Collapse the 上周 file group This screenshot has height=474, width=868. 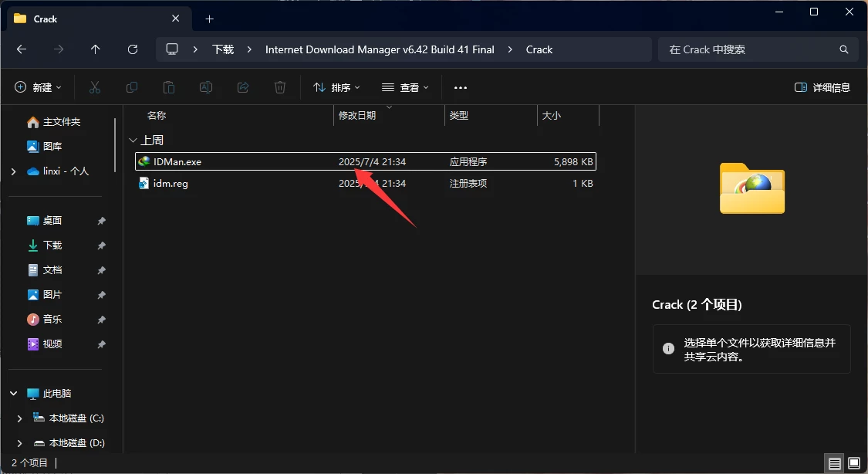133,140
